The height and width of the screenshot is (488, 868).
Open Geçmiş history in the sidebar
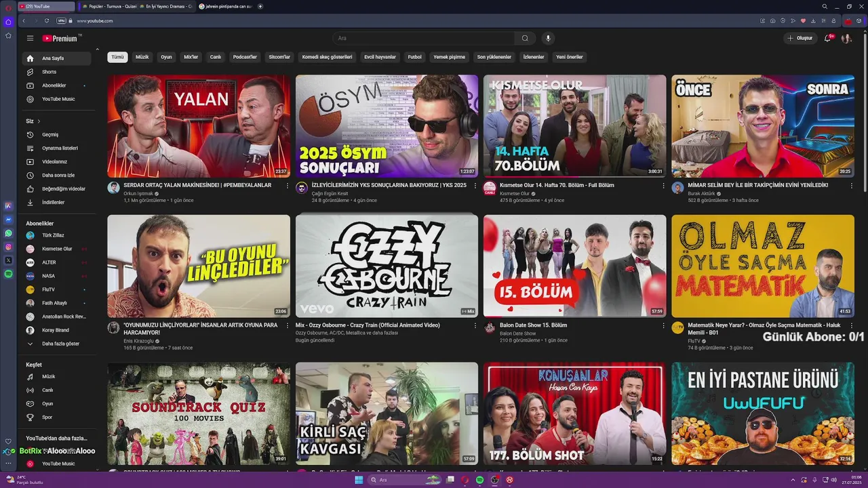56,134
